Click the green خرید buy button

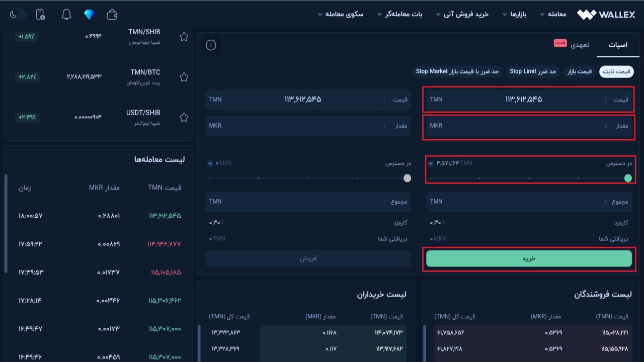tap(529, 258)
